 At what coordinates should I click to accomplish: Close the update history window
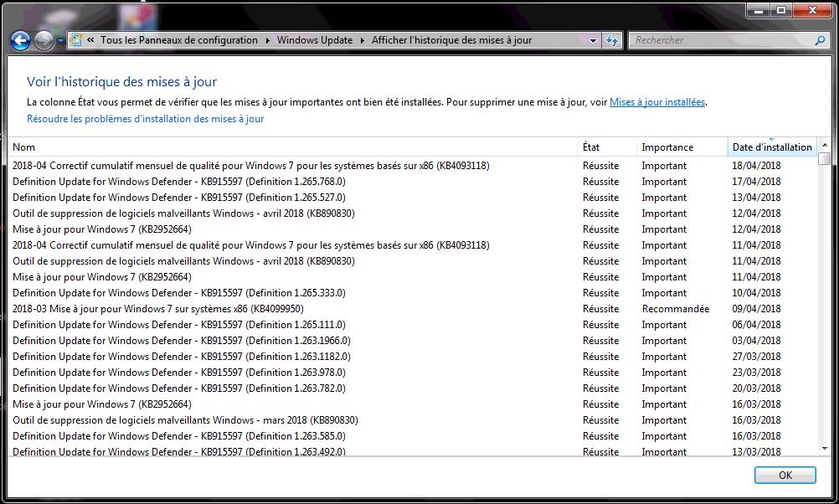[x=812, y=10]
